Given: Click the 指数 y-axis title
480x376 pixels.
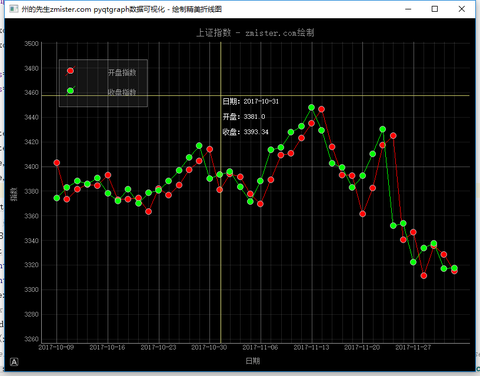Looking at the screenshot, I should tap(14, 194).
